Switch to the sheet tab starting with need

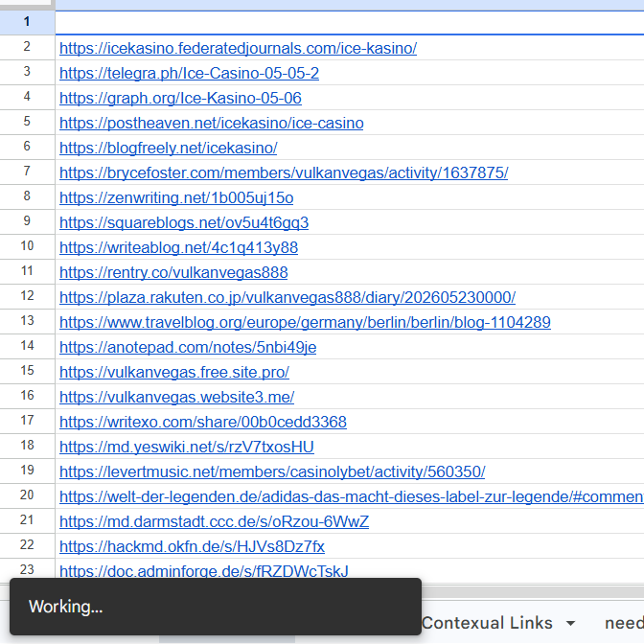[x=624, y=623]
